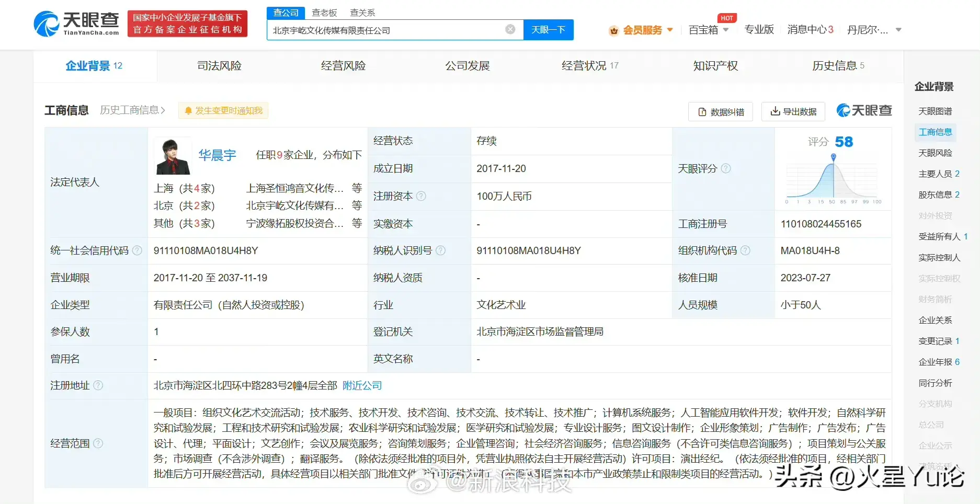The image size is (980, 504).
Task: Open 华晨宇 profile photo
Action: click(x=173, y=156)
